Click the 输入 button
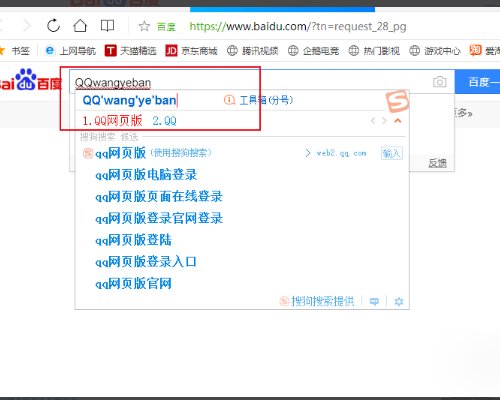Viewport: 500px width, 400px height. [391, 153]
